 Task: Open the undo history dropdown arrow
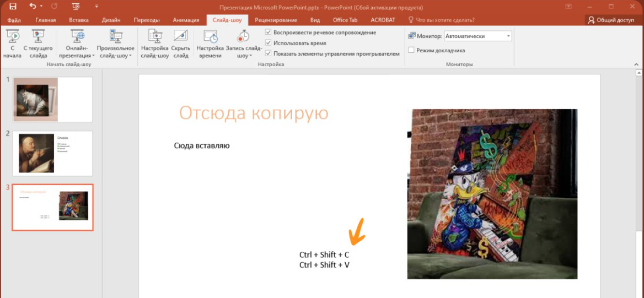(41, 7)
